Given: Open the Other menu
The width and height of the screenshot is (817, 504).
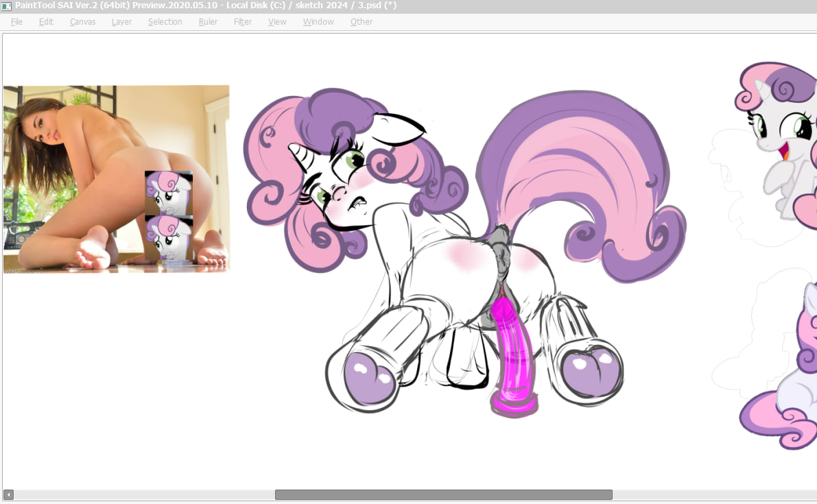Looking at the screenshot, I should (361, 22).
